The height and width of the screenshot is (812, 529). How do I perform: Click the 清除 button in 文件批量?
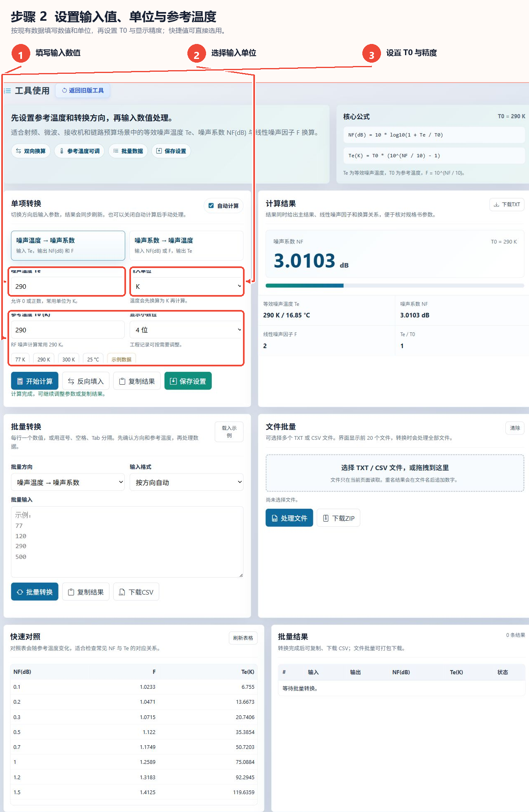(515, 428)
